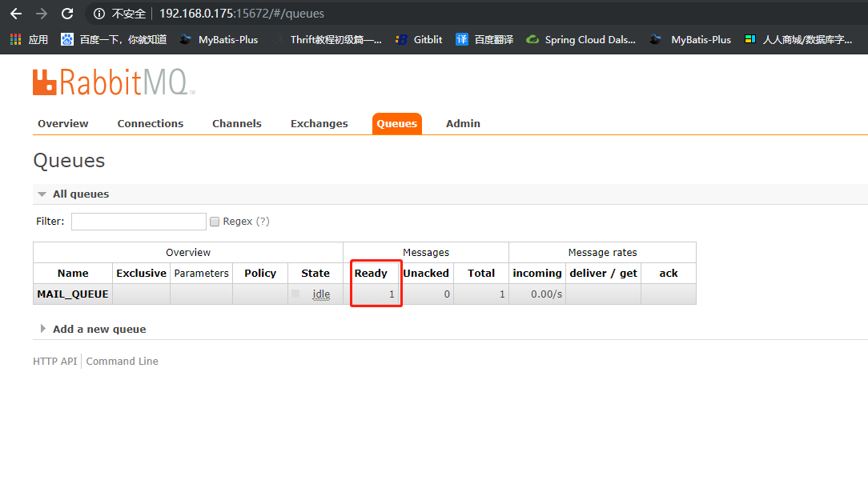Open the first MyBatis-Plus bookmark
Screen dimensions: 868x484
(x=219, y=39)
